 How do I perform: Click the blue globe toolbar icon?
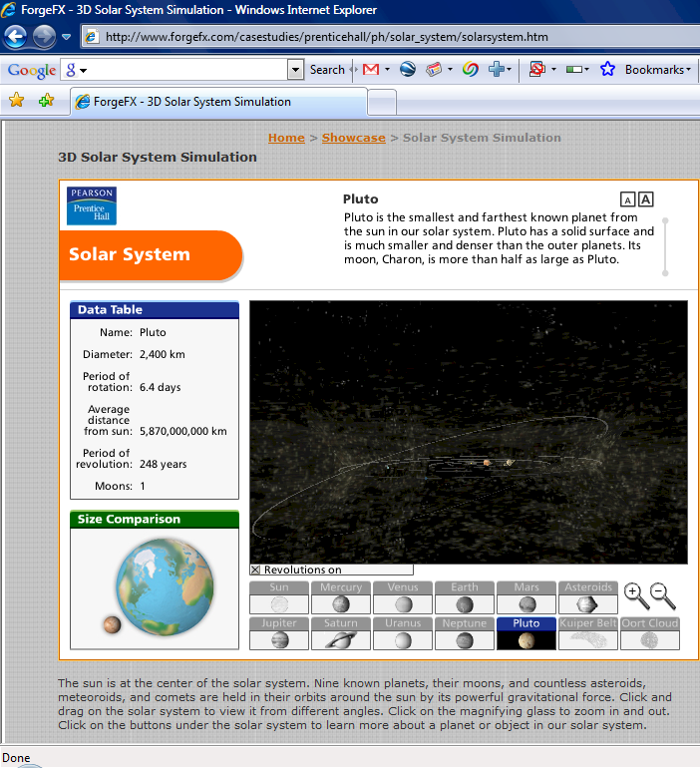tap(407, 70)
